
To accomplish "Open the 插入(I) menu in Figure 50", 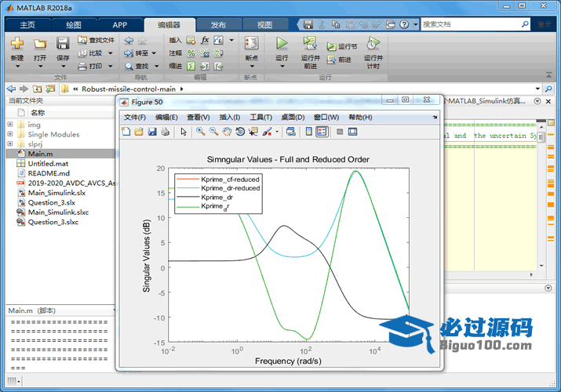I will (x=229, y=117).
